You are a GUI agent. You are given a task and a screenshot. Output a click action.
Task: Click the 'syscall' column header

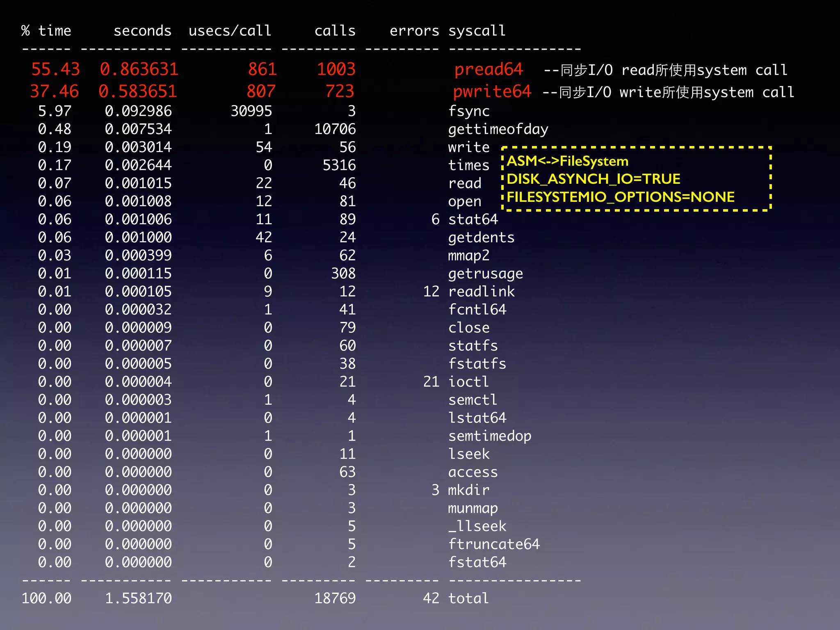477,31
